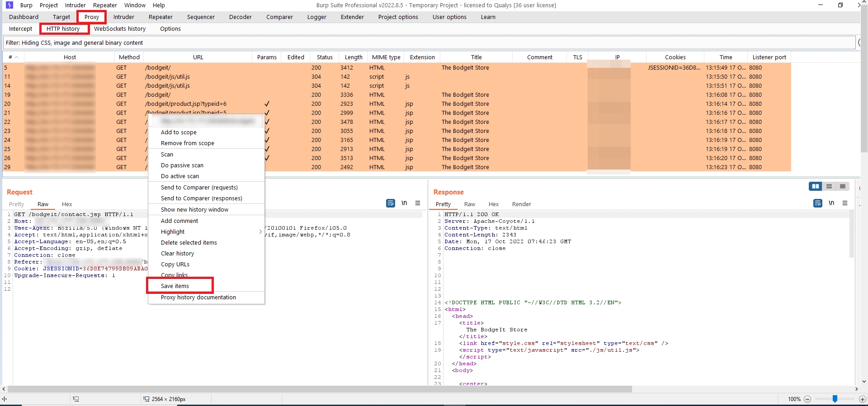Open Response panel hamburger options menu
The width and height of the screenshot is (868, 406).
(845, 203)
